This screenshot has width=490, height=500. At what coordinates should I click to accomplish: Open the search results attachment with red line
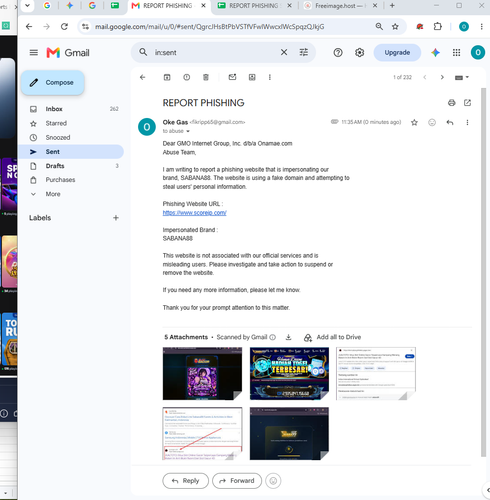click(x=202, y=433)
